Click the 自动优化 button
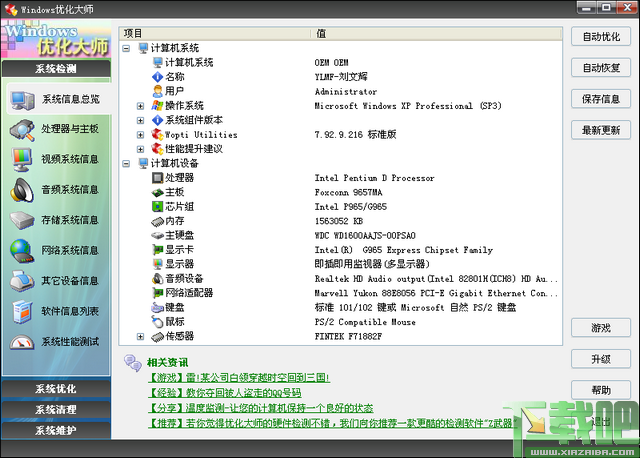 (x=601, y=37)
